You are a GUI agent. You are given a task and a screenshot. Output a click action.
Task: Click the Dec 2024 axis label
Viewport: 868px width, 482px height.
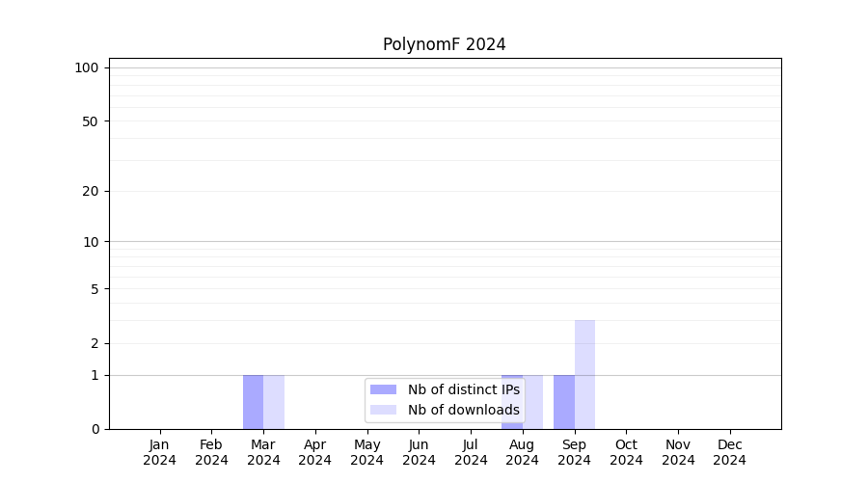tap(729, 452)
